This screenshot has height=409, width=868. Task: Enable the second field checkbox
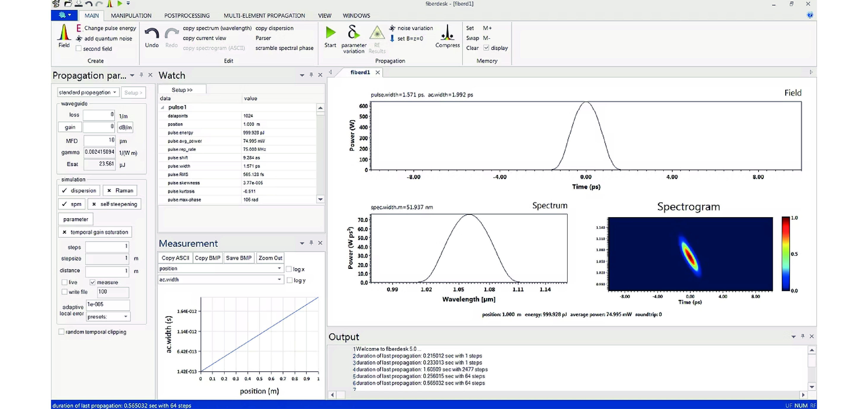[x=78, y=48]
